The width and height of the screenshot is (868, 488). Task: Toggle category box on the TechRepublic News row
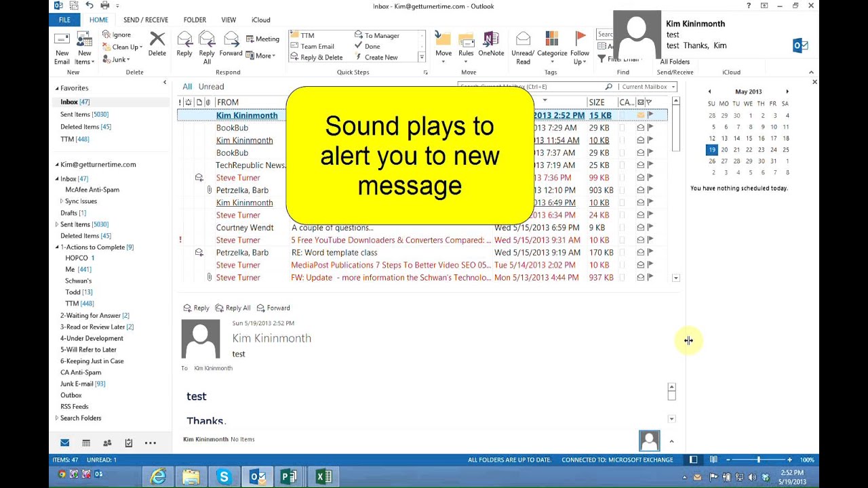pos(623,165)
